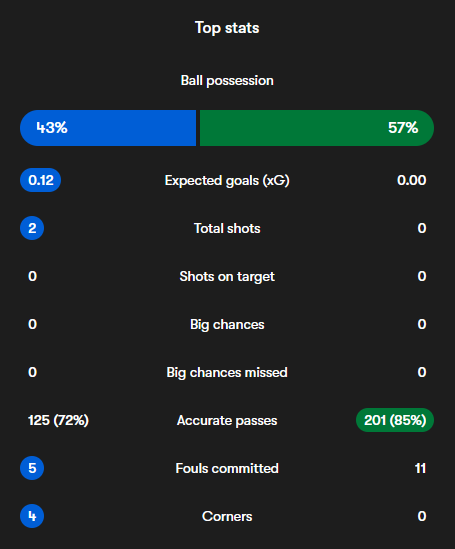Click the 11 fouls committed value
Viewport: 455px width, 549px height.
point(420,468)
